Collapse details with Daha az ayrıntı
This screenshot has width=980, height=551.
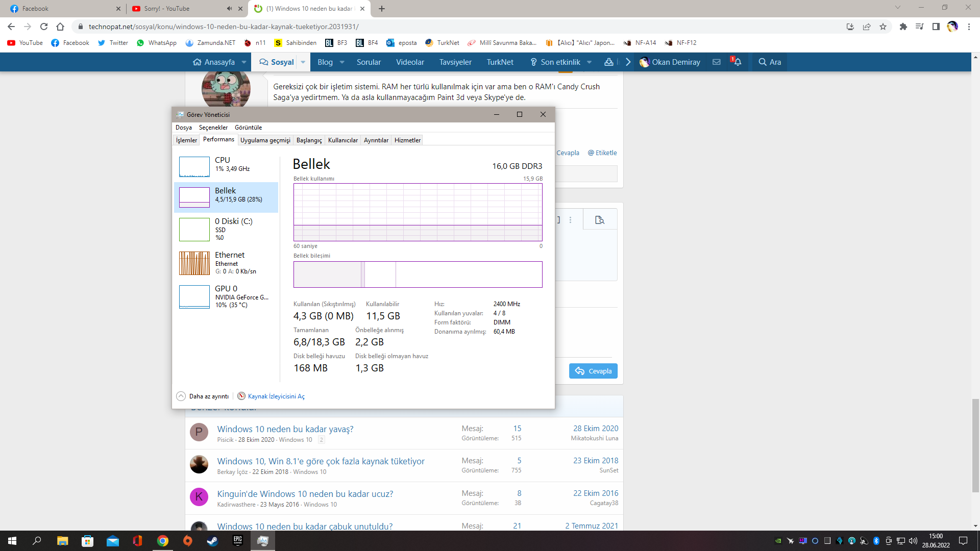[x=203, y=396]
